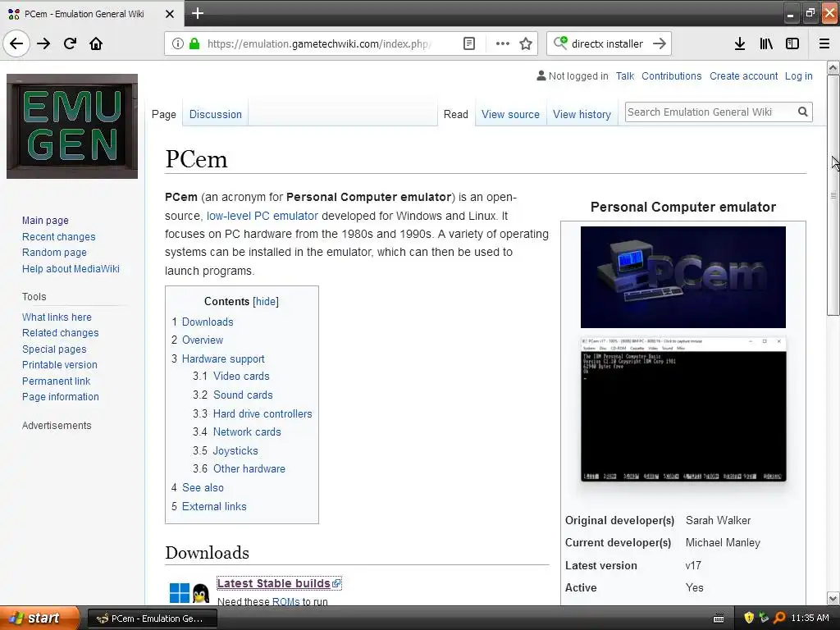Open the Printable version

pos(59,365)
